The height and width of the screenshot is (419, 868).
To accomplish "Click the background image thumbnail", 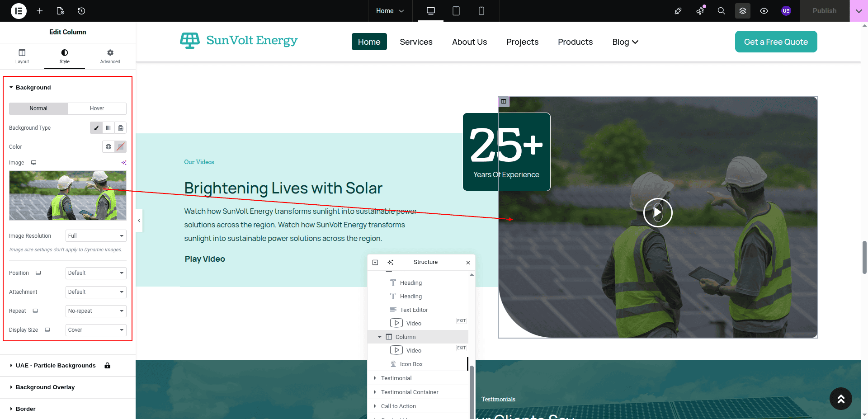I will pyautogui.click(x=68, y=195).
